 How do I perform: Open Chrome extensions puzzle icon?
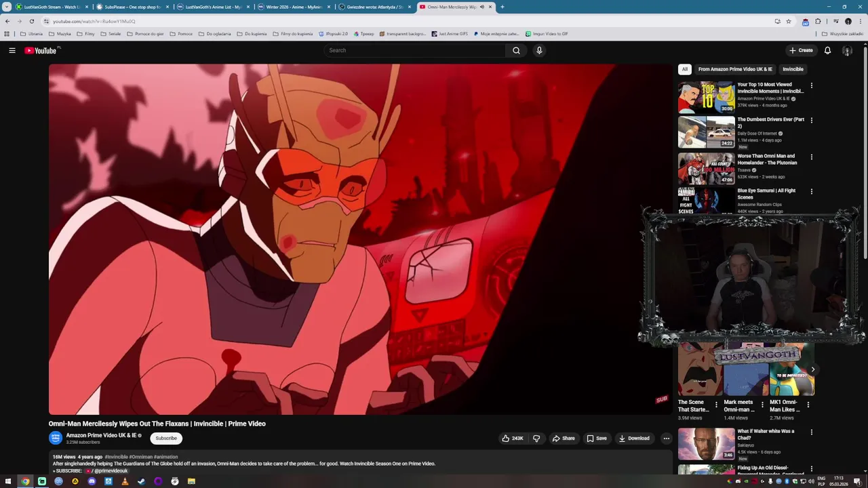pyautogui.click(x=818, y=21)
